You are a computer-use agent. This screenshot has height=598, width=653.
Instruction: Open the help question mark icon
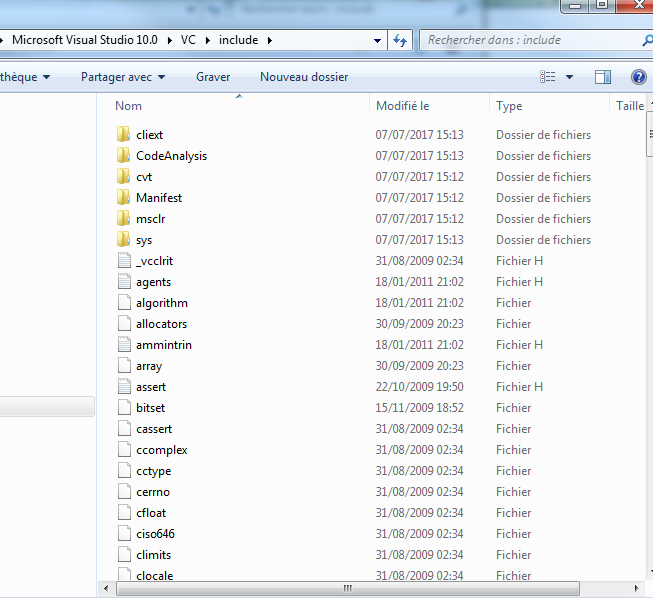(x=638, y=77)
